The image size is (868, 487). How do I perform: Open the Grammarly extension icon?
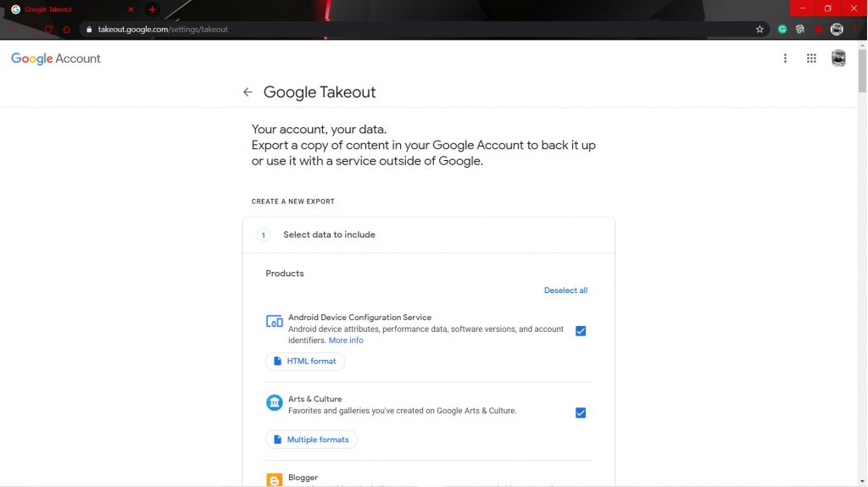click(x=782, y=30)
